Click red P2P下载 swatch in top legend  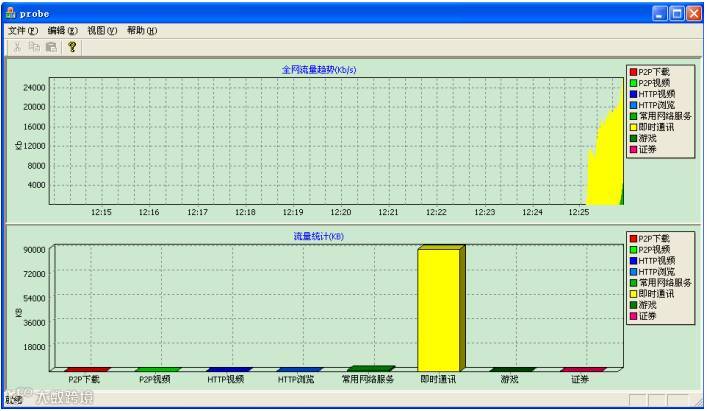click(633, 72)
